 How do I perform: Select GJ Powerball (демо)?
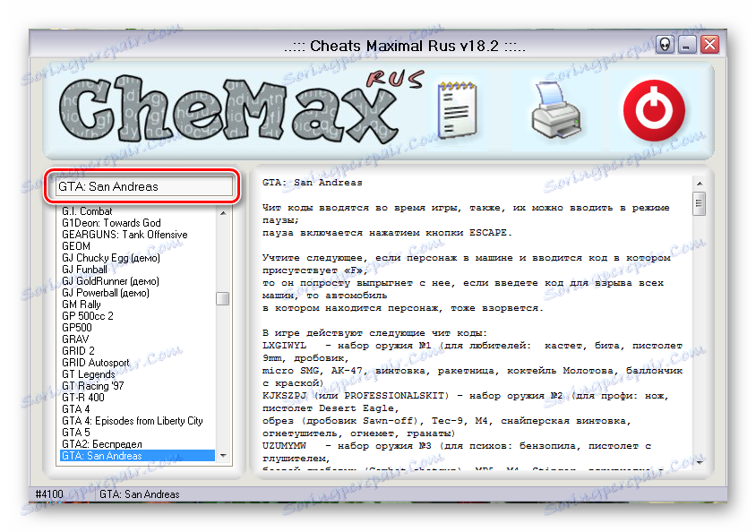point(105,293)
